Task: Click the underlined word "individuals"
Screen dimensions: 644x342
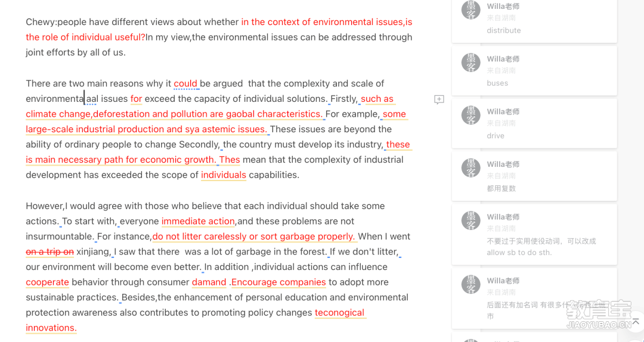Action: click(224, 175)
